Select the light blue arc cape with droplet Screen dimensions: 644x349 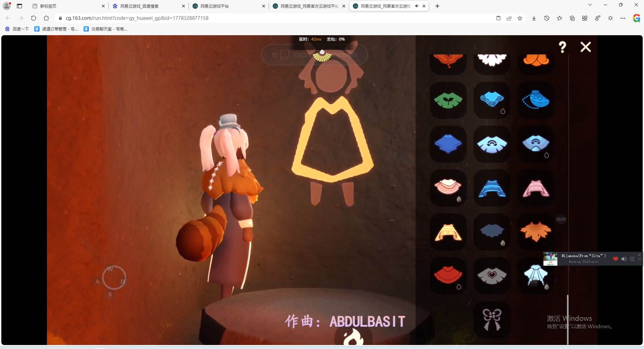click(x=536, y=144)
